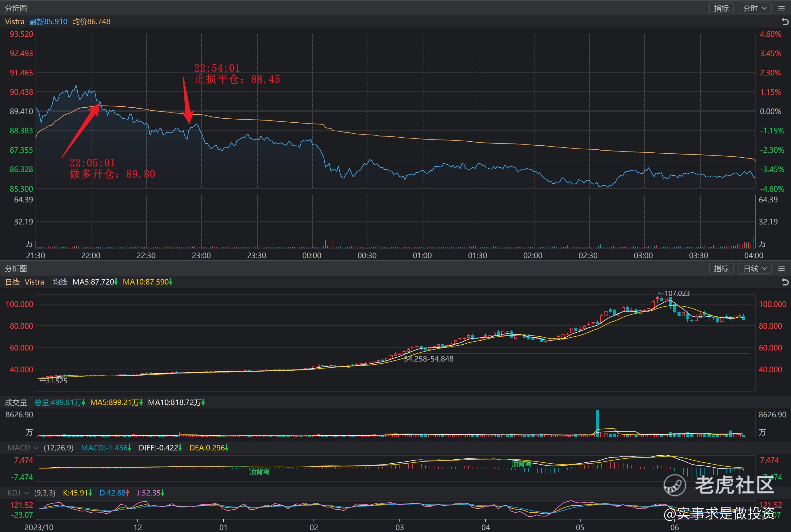The height and width of the screenshot is (532, 791).
Task: Click the 成交量 volume panel title
Action: (16, 403)
